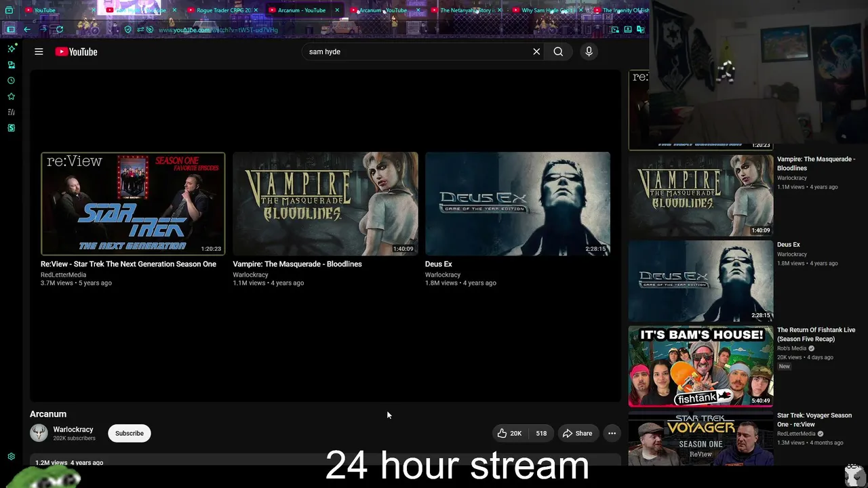
Task: Subscribe to the Warlockracy channel
Action: [130, 433]
